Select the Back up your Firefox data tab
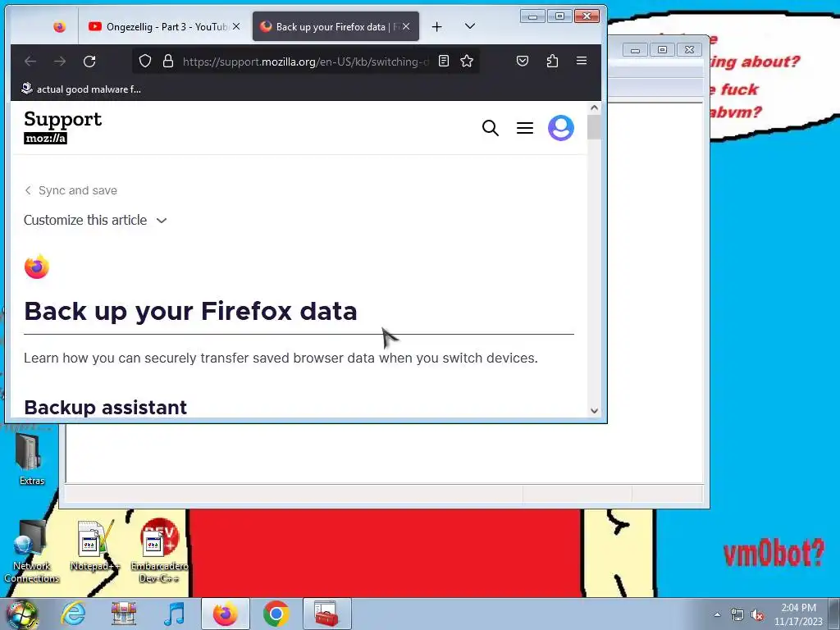Image resolution: width=840 pixels, height=630 pixels. coord(336,26)
